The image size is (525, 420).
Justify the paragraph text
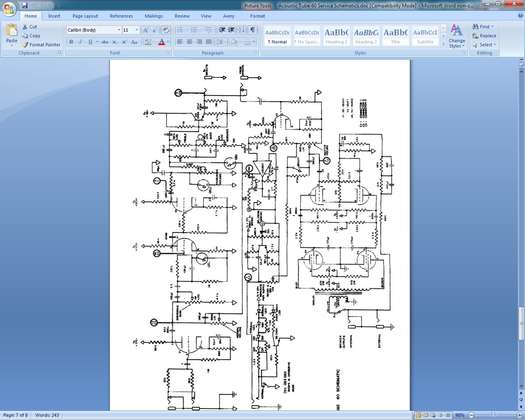[x=209, y=42]
